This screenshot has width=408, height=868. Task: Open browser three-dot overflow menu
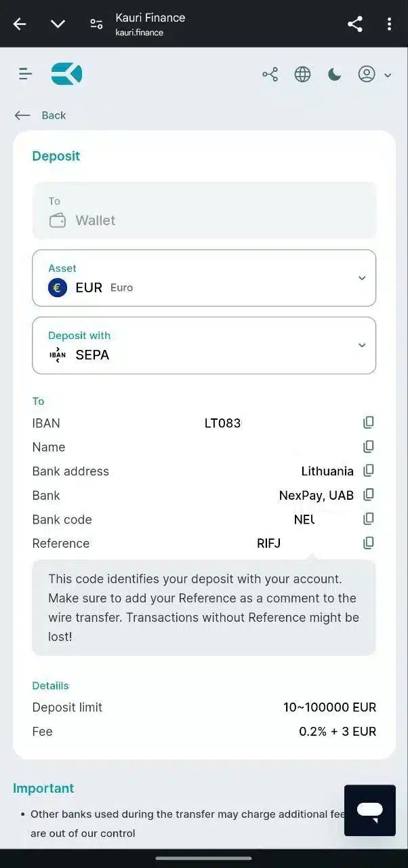(x=389, y=24)
